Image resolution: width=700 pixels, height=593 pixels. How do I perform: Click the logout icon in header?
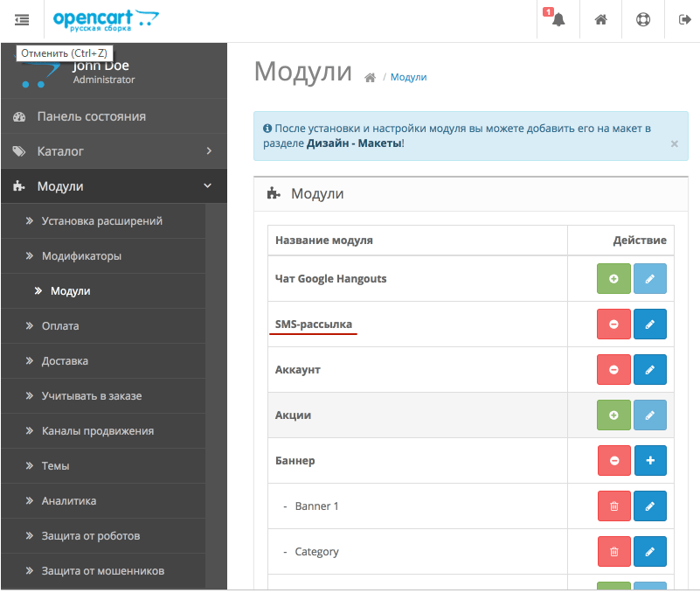685,19
